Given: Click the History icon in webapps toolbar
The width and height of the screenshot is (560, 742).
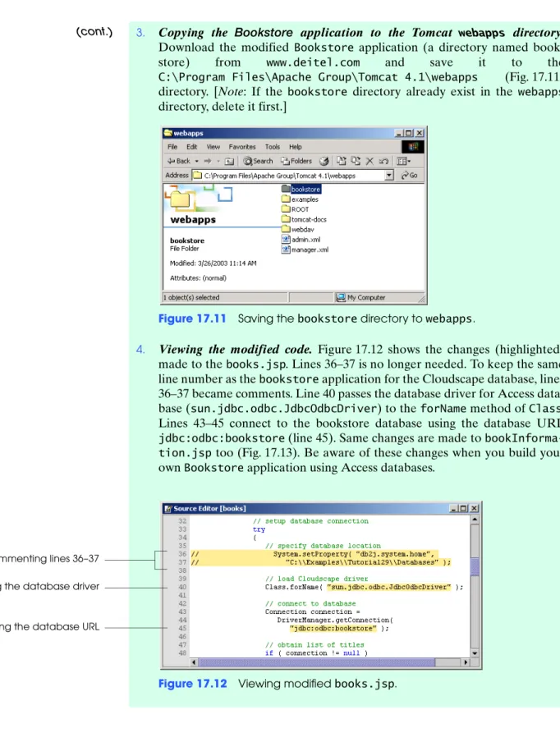Looking at the screenshot, I should pos(324,162).
